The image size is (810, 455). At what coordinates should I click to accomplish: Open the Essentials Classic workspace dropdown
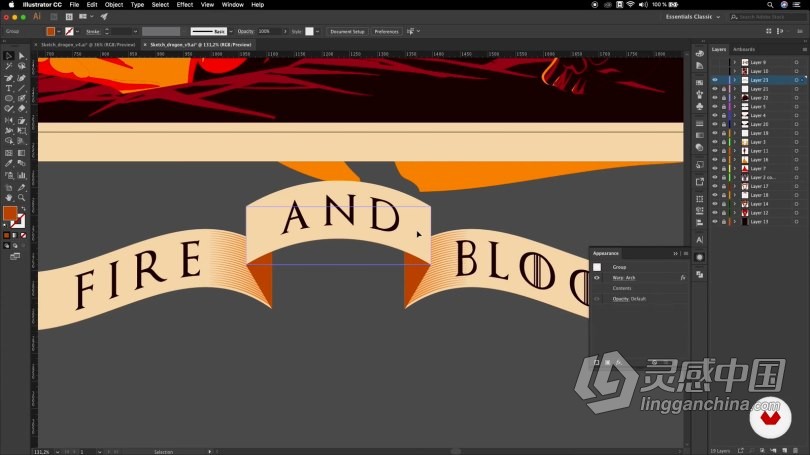click(693, 17)
